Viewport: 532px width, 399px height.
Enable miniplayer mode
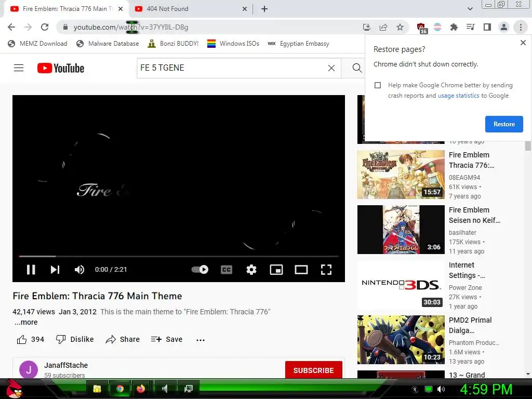[276, 270]
